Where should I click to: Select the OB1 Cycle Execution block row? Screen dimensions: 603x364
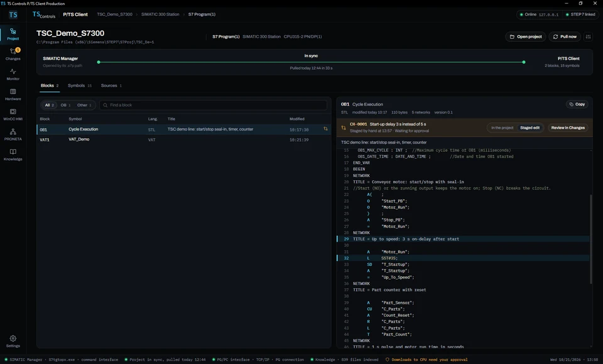184,129
